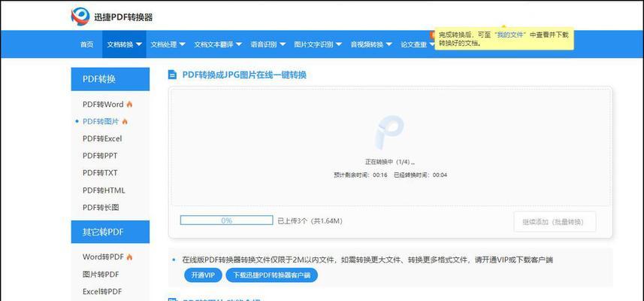Expand the 文档文本翻译 dropdown menu

coord(218,44)
